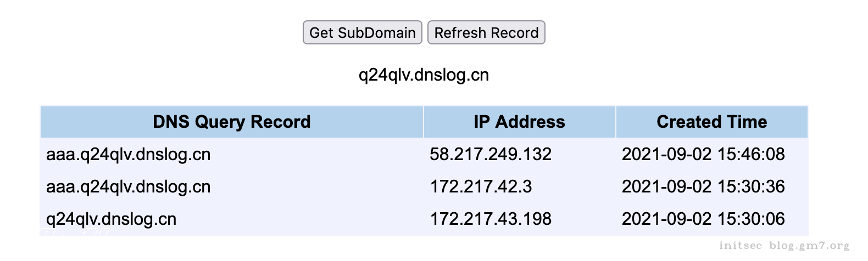Select the second aaa.q24qlv.dnslog.cn record
The image size is (868, 261).
pos(128,186)
